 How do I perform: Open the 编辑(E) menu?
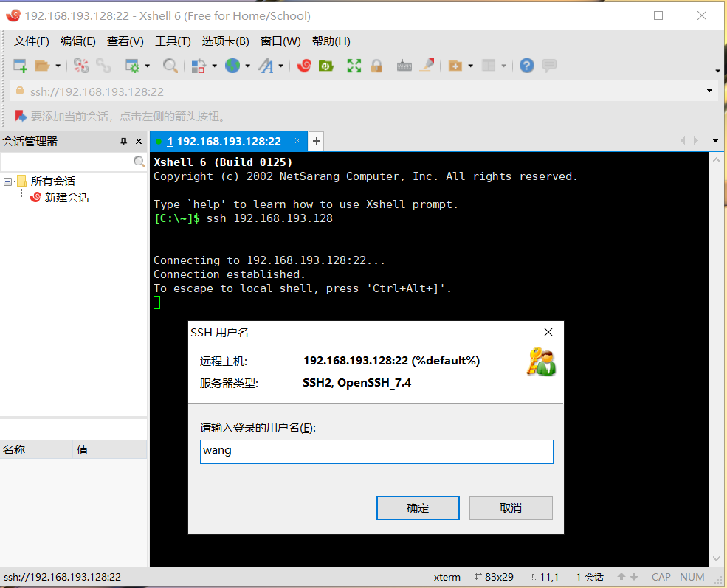[78, 41]
